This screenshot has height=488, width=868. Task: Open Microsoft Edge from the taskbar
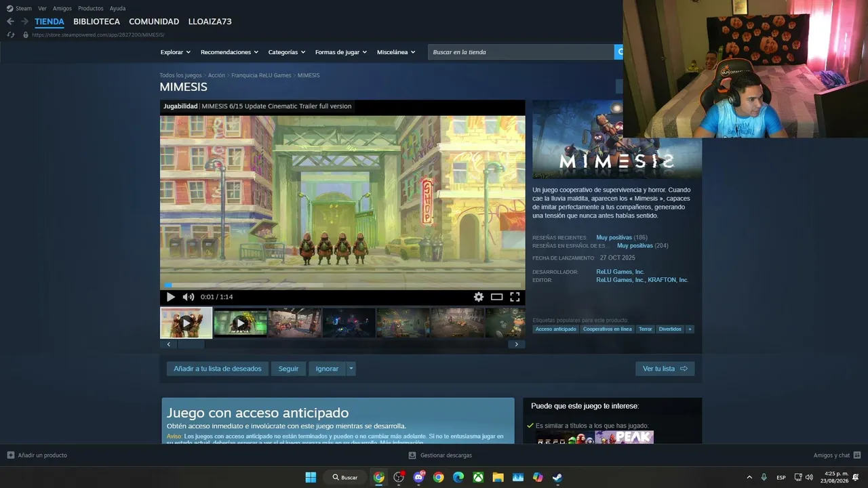pos(458,477)
